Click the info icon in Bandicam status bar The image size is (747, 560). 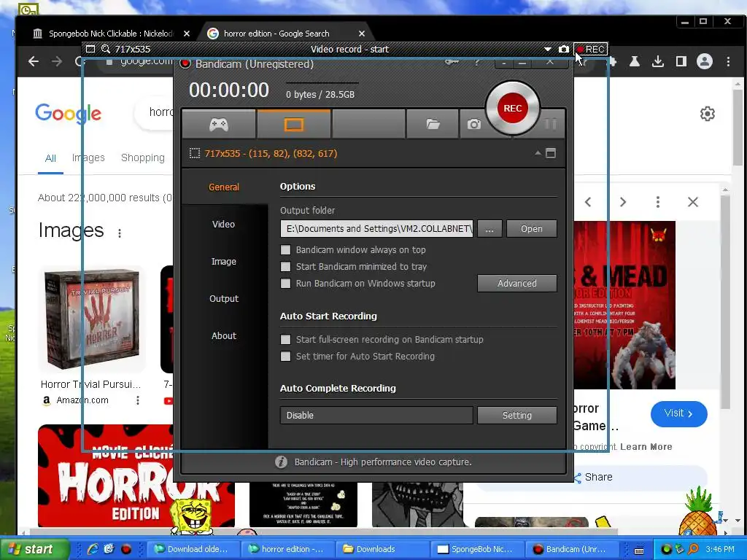pyautogui.click(x=281, y=462)
